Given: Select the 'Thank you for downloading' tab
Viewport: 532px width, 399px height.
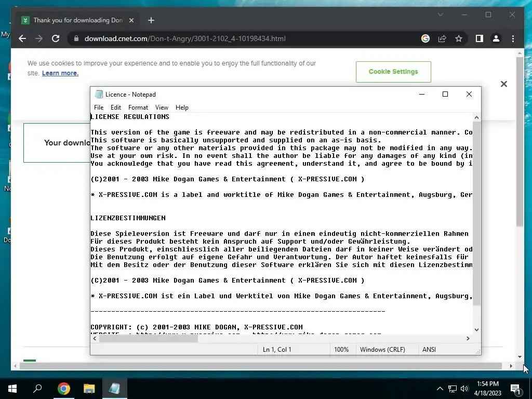Looking at the screenshot, I should [78, 20].
